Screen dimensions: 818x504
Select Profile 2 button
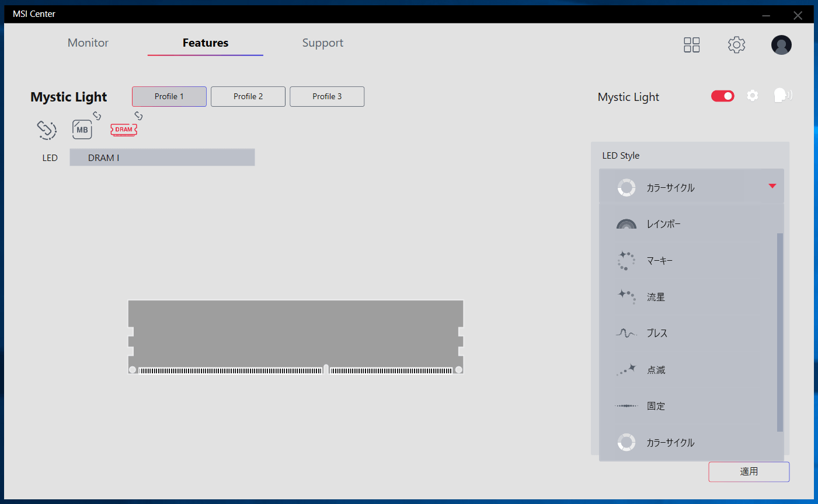pyautogui.click(x=248, y=96)
